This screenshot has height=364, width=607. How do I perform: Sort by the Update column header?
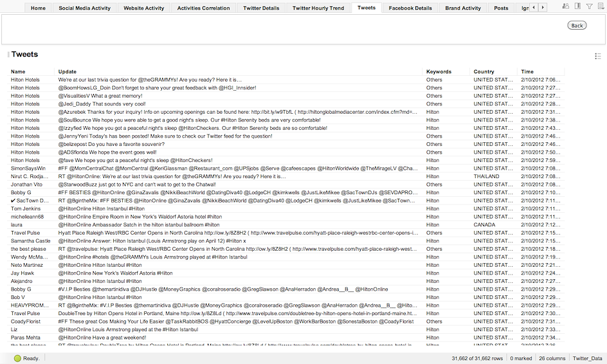[68, 71]
